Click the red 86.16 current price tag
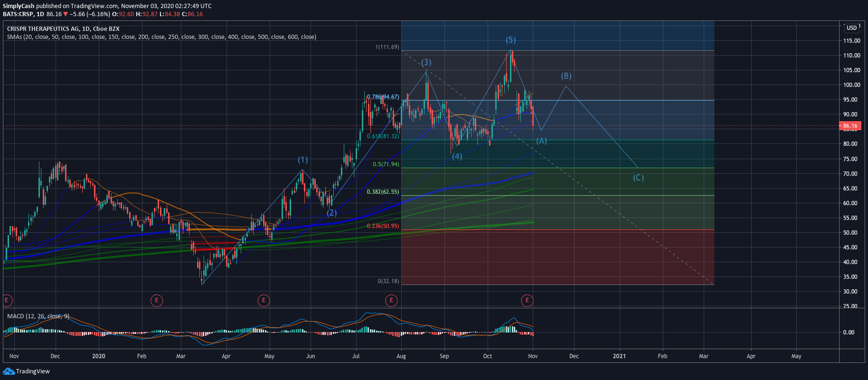The image size is (868, 380). coord(850,126)
